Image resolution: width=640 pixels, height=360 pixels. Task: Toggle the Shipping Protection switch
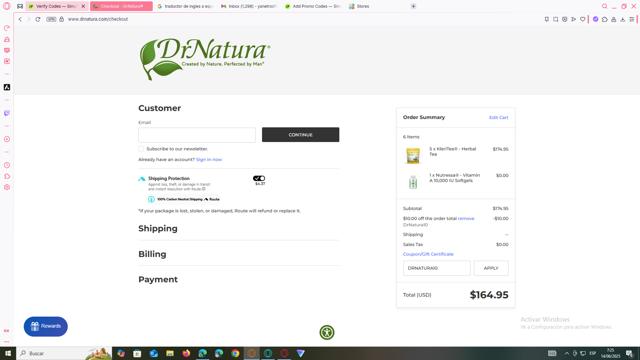tap(259, 178)
